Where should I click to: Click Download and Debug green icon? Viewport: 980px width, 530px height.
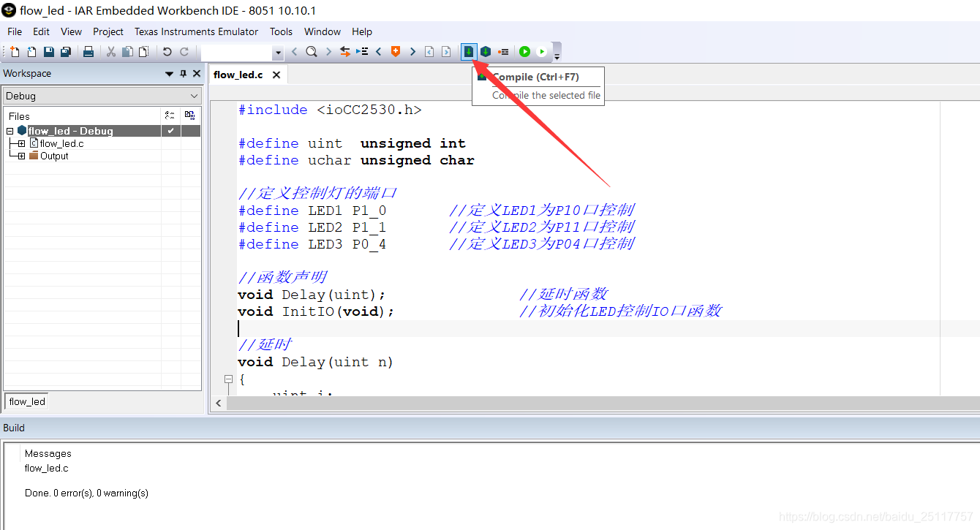point(524,52)
